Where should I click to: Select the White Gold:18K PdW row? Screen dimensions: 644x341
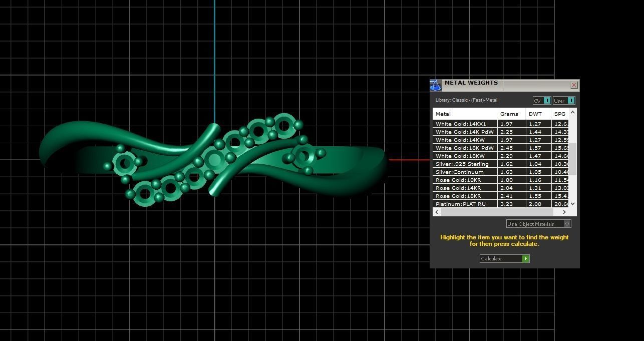[501, 148]
